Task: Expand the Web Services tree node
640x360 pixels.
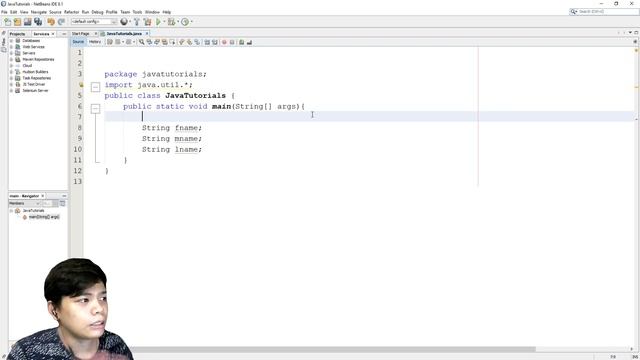Action: coord(11,47)
